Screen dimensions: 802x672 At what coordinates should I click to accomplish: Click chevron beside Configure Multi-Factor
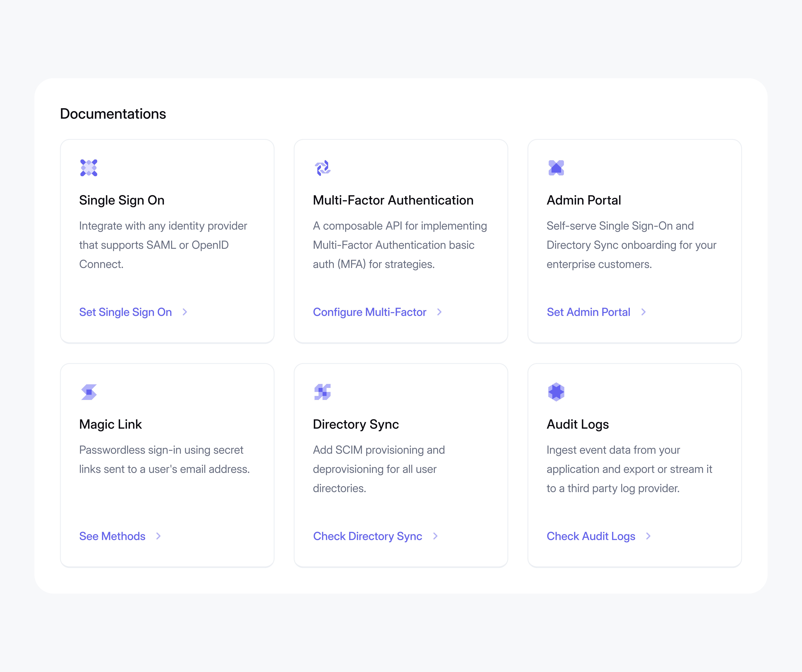(439, 312)
